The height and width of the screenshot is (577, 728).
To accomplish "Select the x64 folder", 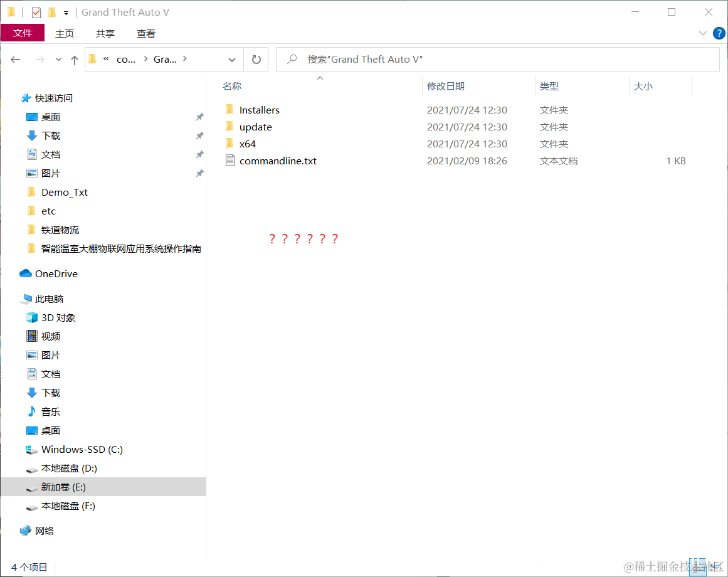I will coord(248,144).
